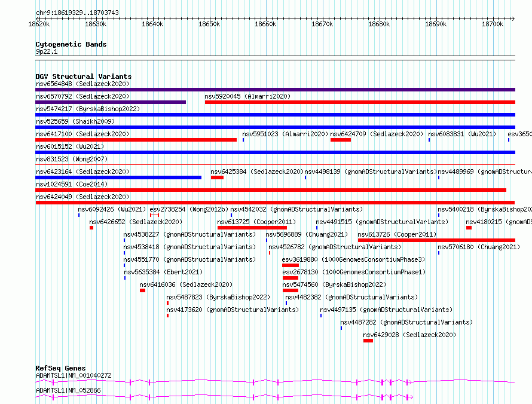The width and height of the screenshot is (532, 404).
Task: Select nsv4491515 gnomAD variant label
Action: (382, 222)
